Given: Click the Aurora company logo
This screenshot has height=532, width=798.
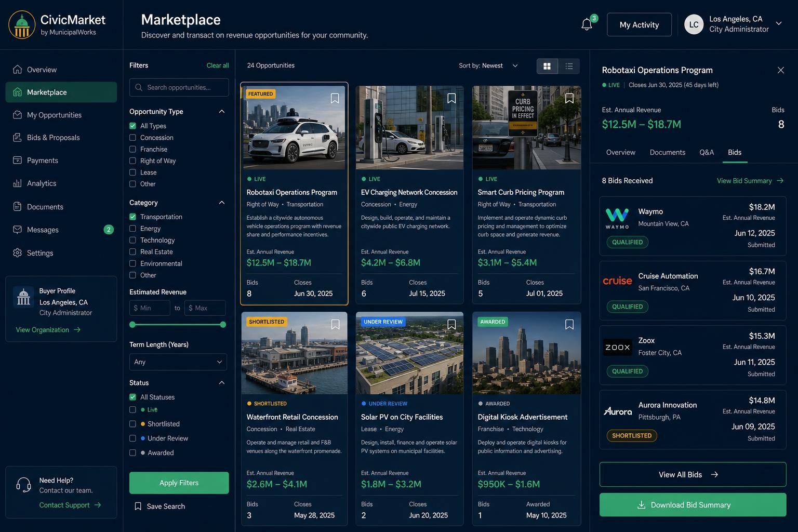Looking at the screenshot, I should (x=617, y=411).
